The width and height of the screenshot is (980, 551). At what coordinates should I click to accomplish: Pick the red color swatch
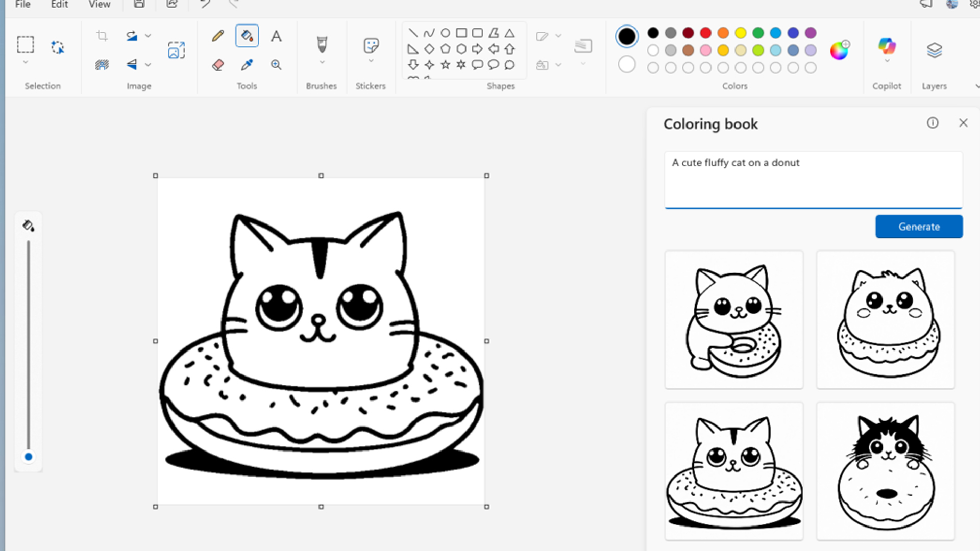pyautogui.click(x=705, y=33)
